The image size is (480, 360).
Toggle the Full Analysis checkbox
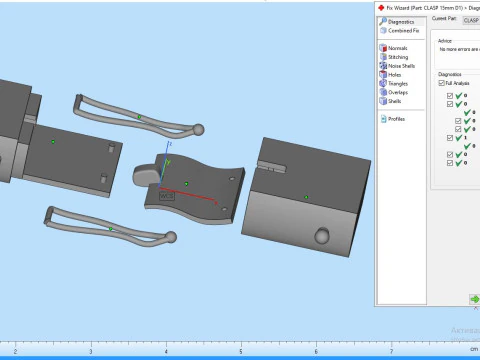(441, 83)
